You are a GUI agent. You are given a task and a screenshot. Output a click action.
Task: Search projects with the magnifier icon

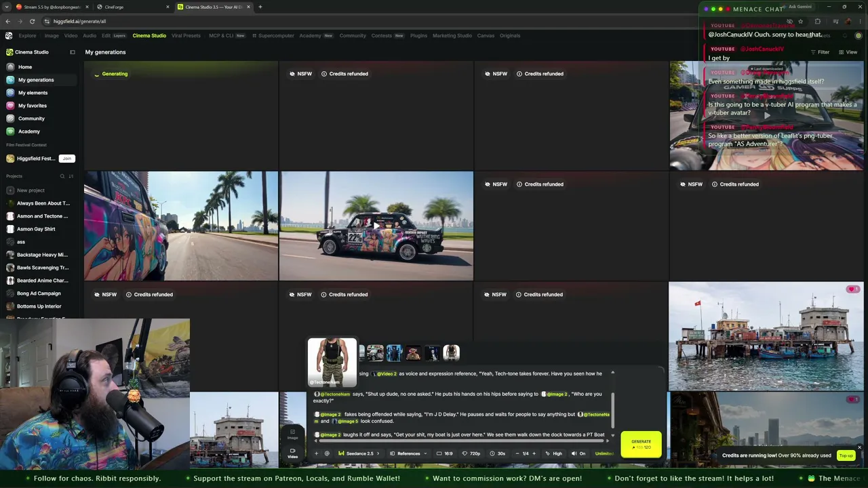point(62,176)
